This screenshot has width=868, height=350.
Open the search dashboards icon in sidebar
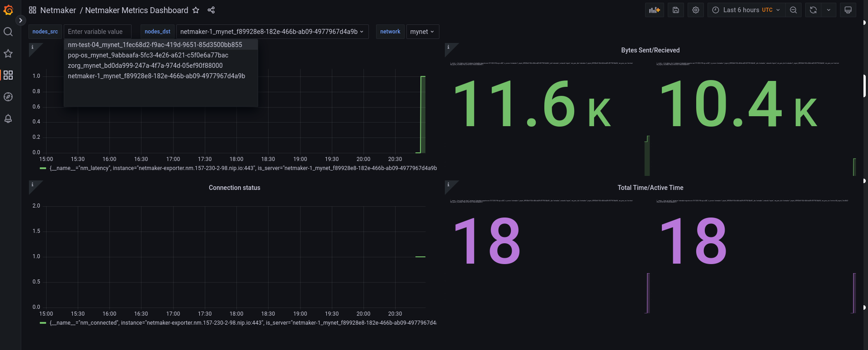(x=8, y=32)
